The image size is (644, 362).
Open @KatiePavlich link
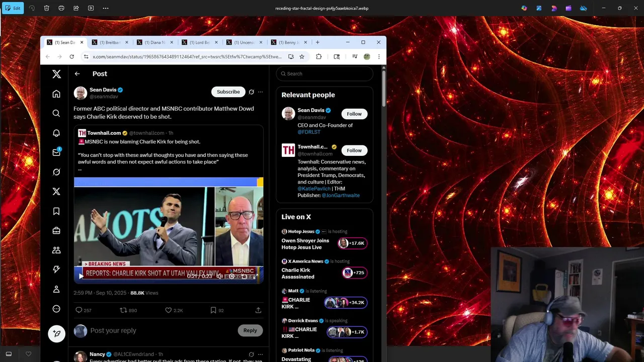tap(314, 189)
